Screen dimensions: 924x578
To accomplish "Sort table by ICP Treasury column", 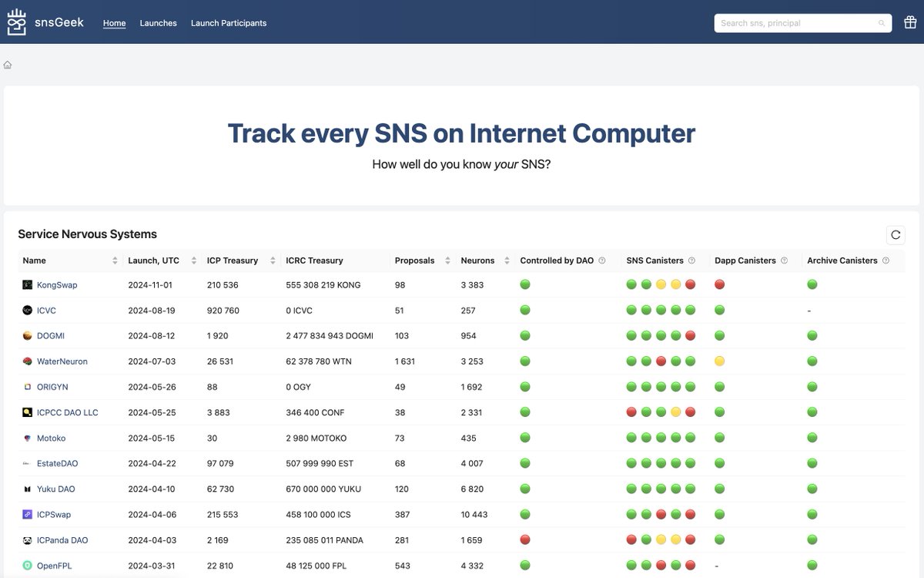I will [x=273, y=260].
